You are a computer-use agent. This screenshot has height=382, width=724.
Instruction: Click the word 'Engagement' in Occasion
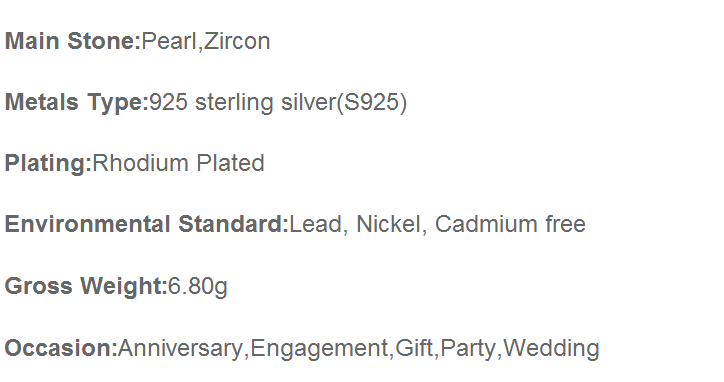pos(319,348)
